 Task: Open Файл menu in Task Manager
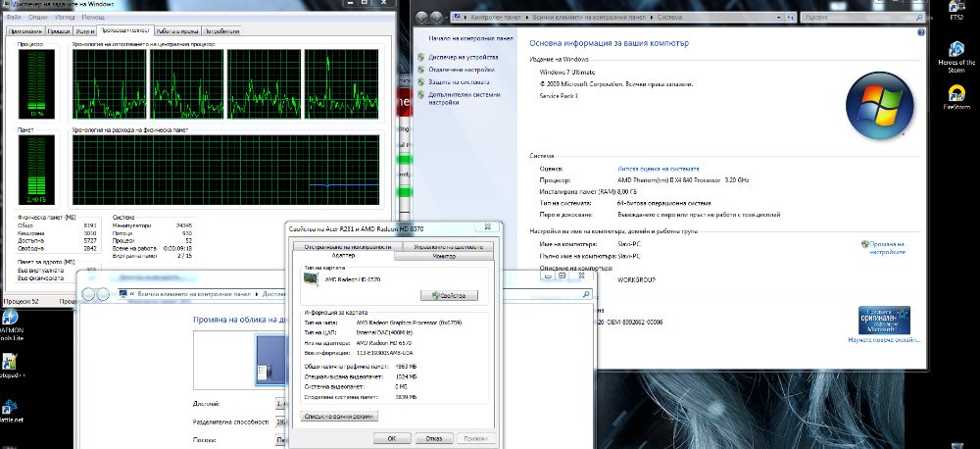click(x=13, y=18)
